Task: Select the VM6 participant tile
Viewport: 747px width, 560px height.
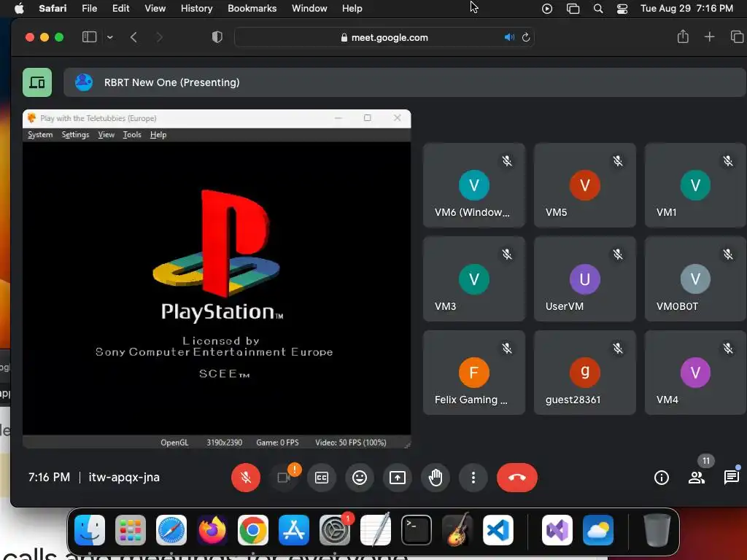Action: pos(474,185)
